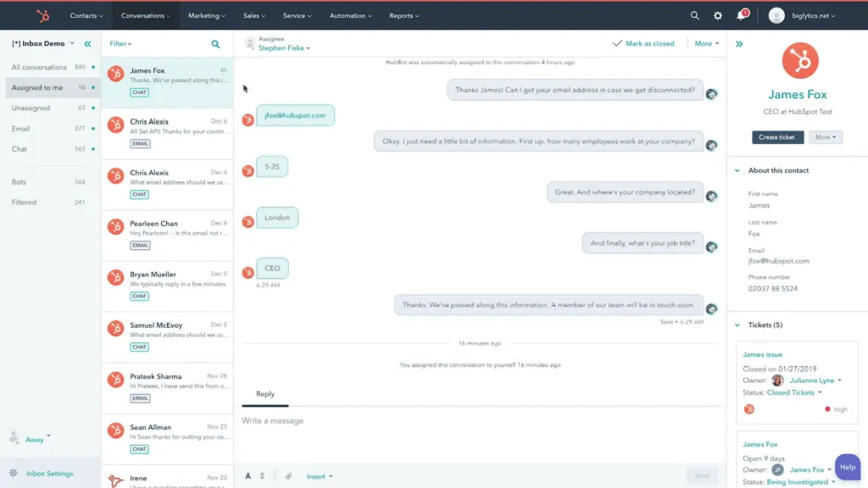The height and width of the screenshot is (488, 868).
Task: Click the James Fox contact HubSpot avatar
Action: tap(800, 60)
